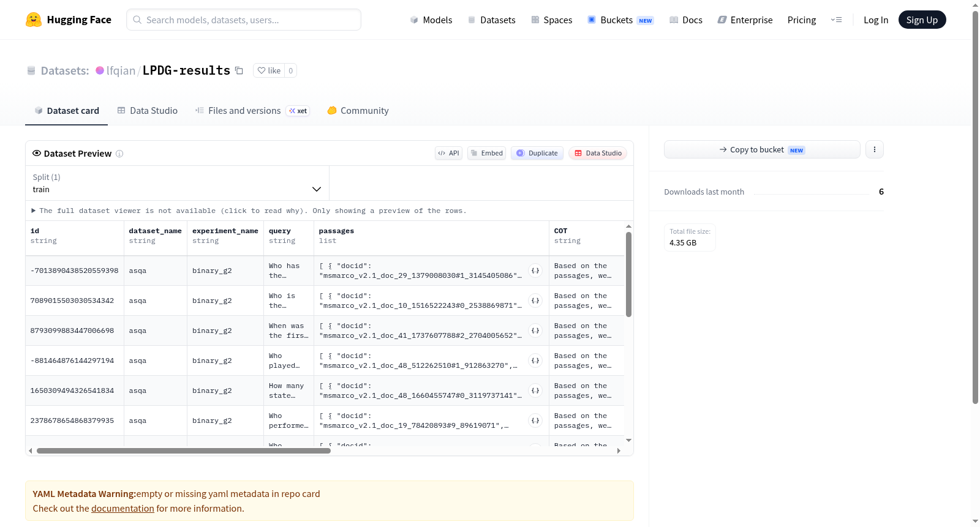Click the page's vertical scrollbar
Screen dimensions: 980x527
(x=976, y=207)
